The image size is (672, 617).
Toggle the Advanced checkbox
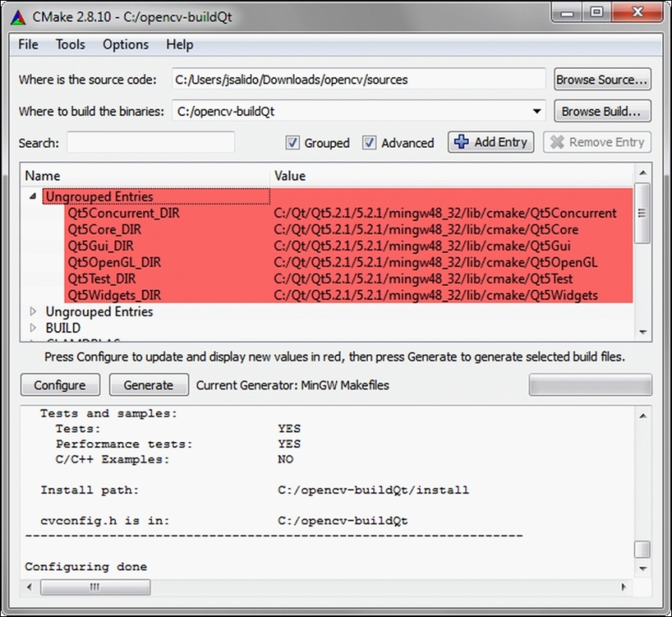click(369, 142)
